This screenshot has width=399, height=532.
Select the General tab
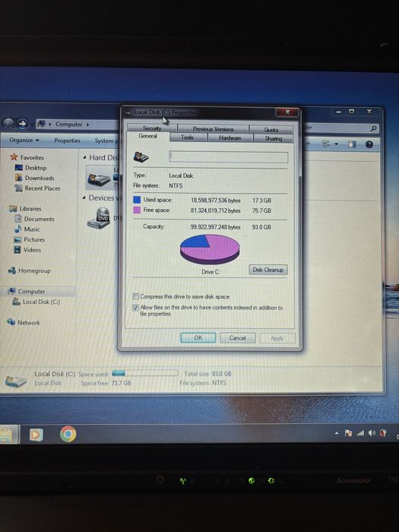[147, 136]
